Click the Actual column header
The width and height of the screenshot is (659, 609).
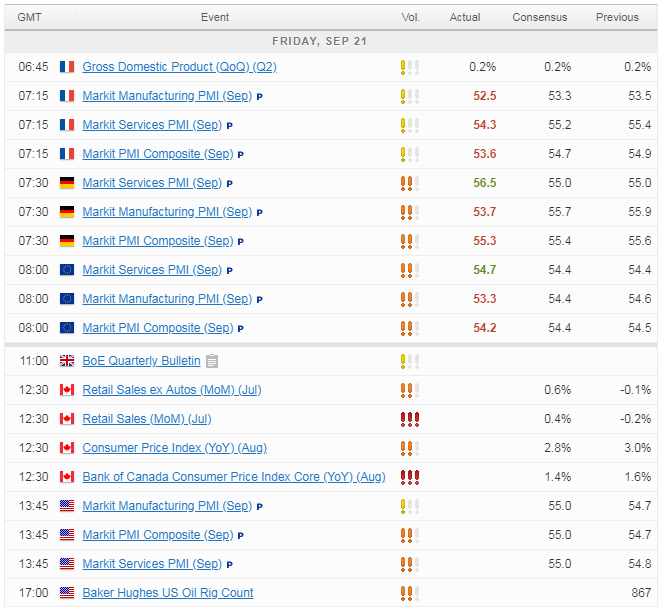(x=465, y=17)
